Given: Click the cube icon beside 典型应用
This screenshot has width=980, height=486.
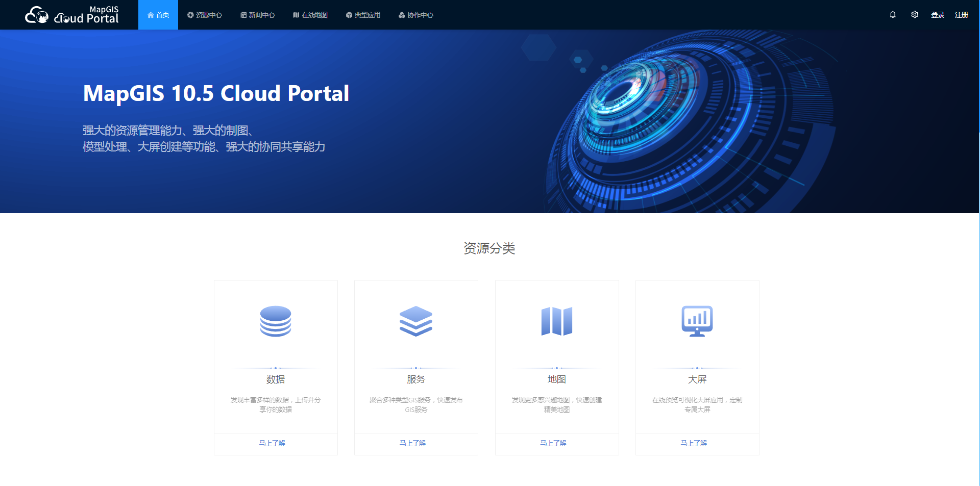Looking at the screenshot, I should pos(349,15).
